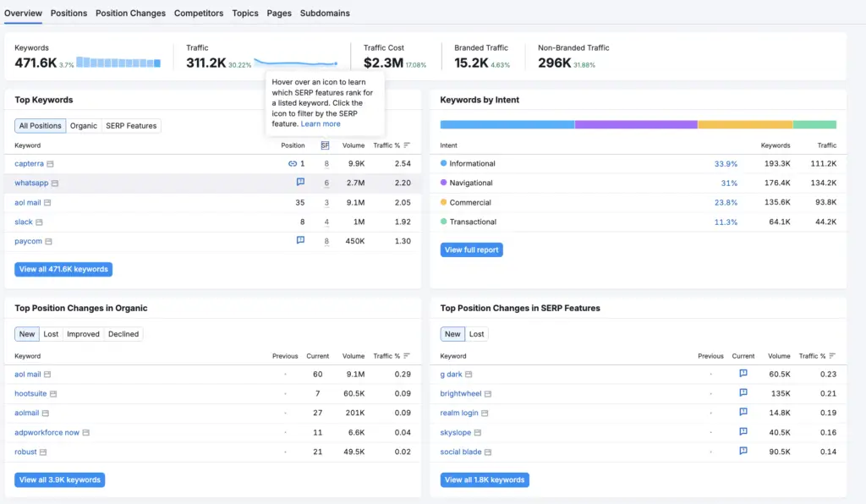Select Declined filter in Organic position changes
This screenshot has width=866, height=504.
[123, 334]
